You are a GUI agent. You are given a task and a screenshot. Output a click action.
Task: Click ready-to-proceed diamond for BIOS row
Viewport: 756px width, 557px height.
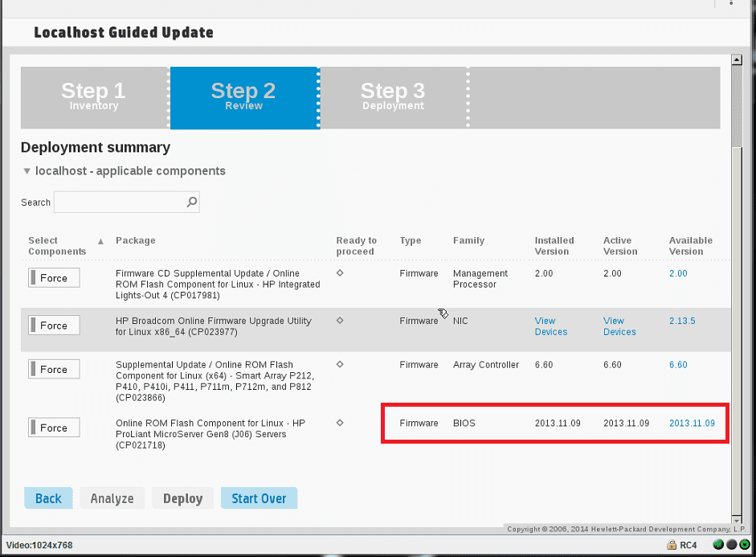[x=340, y=423]
